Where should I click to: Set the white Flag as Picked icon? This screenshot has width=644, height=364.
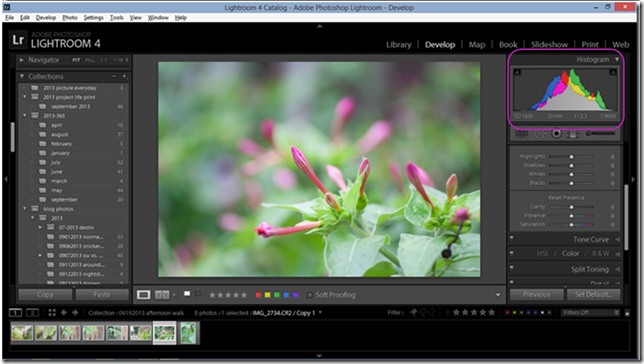[187, 294]
